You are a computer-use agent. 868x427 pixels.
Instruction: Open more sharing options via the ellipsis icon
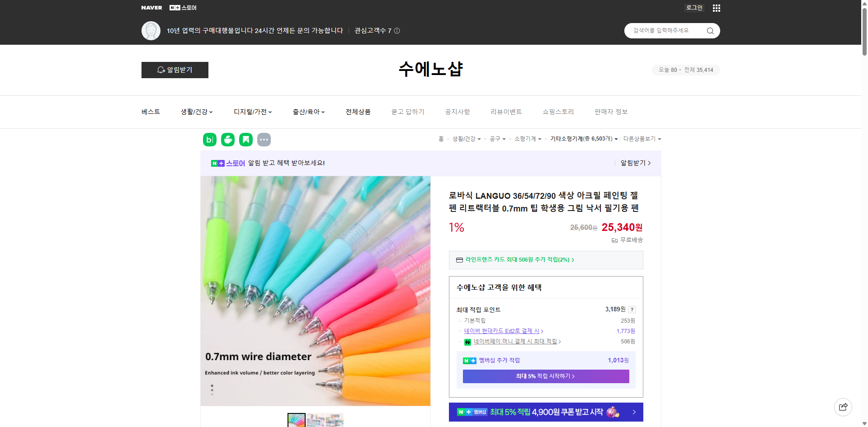coord(264,140)
